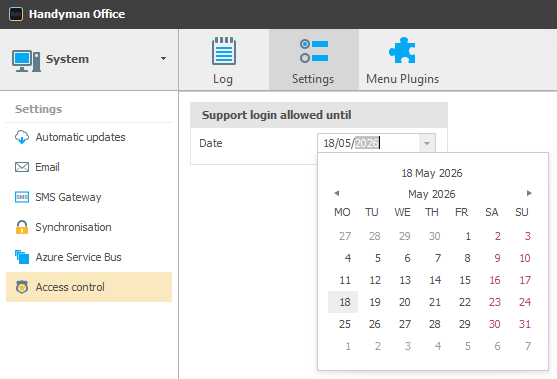557x379 pixels.
Task: Select 28 May in calendar
Action: [434, 324]
